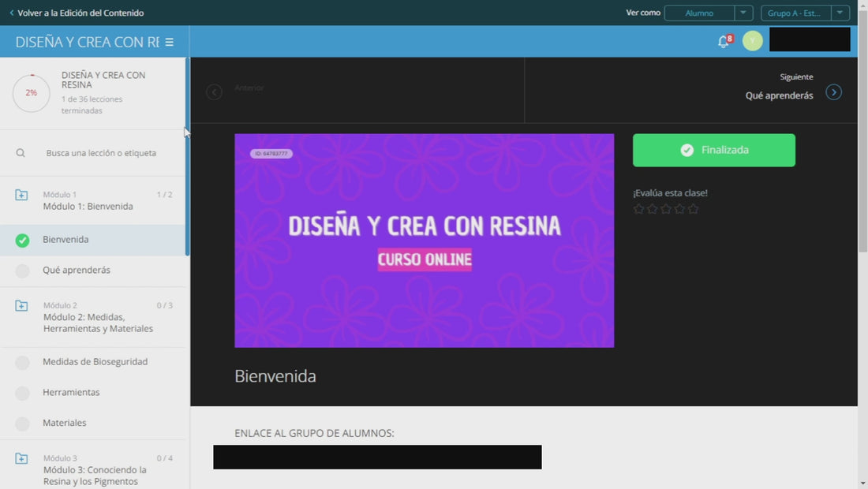The image size is (868, 489).
Task: Click Volver a la Edición del Contenido
Action: coord(80,13)
